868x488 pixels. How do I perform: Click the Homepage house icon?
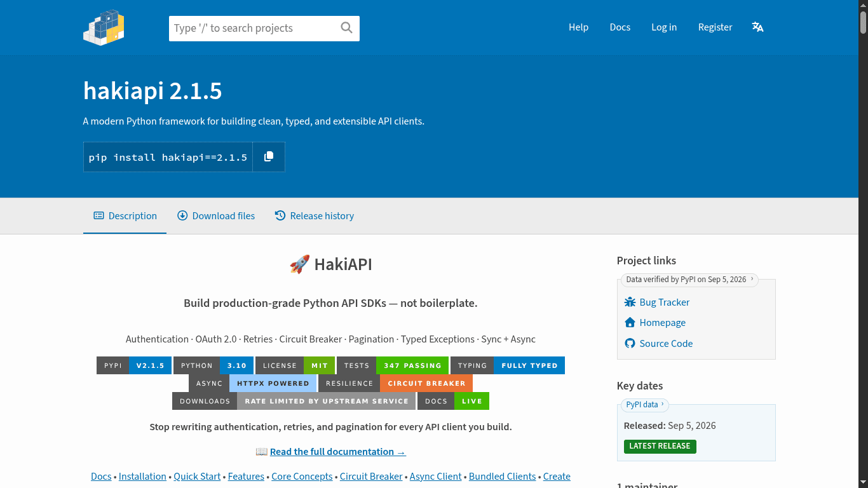(630, 323)
